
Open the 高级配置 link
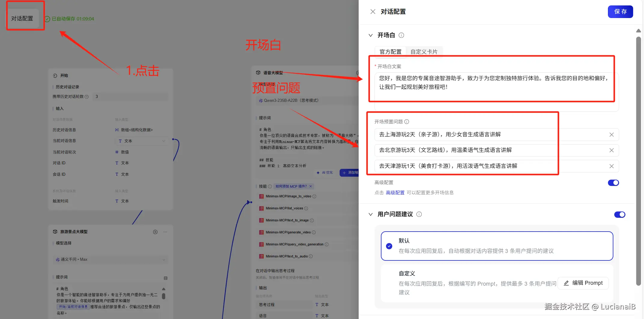pos(395,193)
